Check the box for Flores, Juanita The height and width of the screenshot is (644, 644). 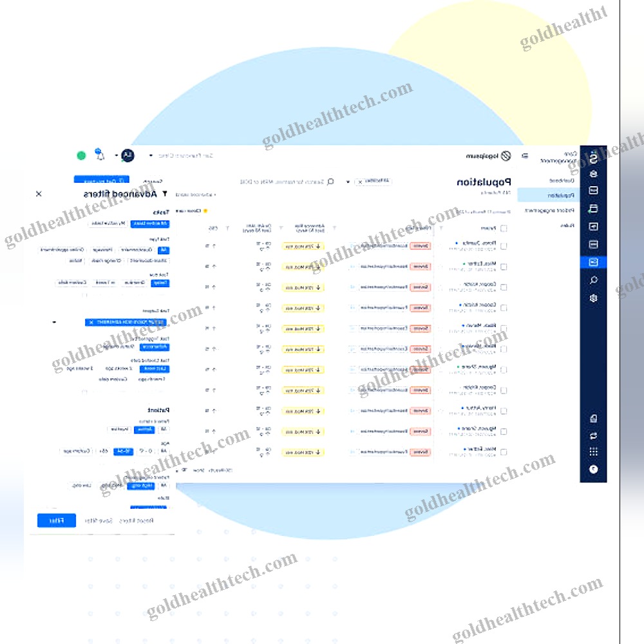point(504,246)
